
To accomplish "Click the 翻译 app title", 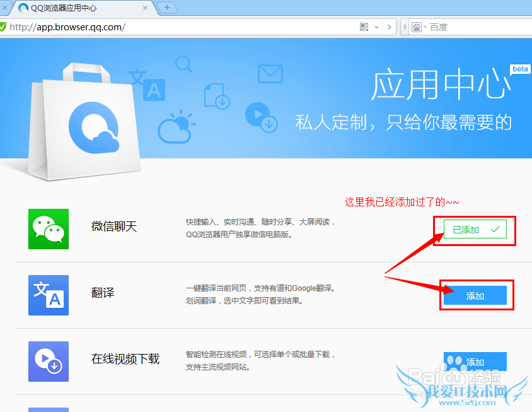I will pos(103,293).
